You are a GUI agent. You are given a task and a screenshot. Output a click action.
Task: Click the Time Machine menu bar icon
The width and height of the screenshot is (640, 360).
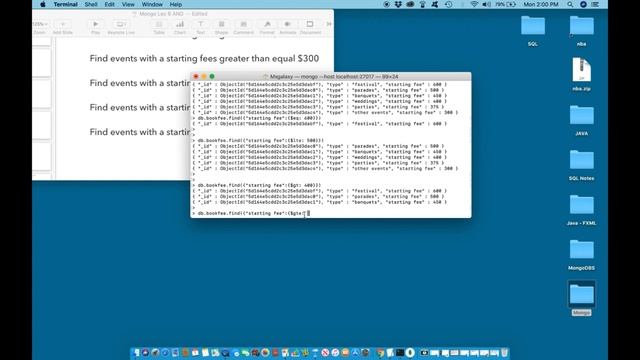(448, 4)
